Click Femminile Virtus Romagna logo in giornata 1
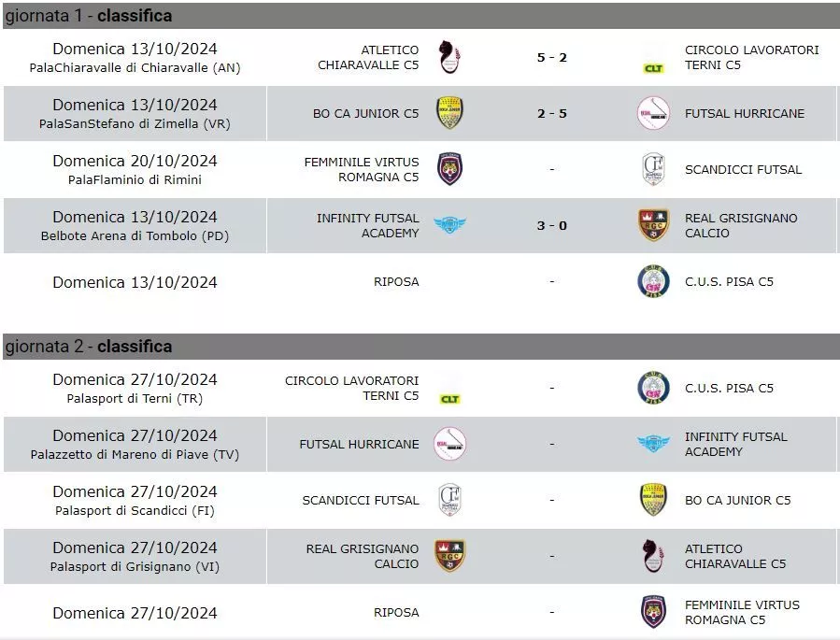 click(x=449, y=169)
